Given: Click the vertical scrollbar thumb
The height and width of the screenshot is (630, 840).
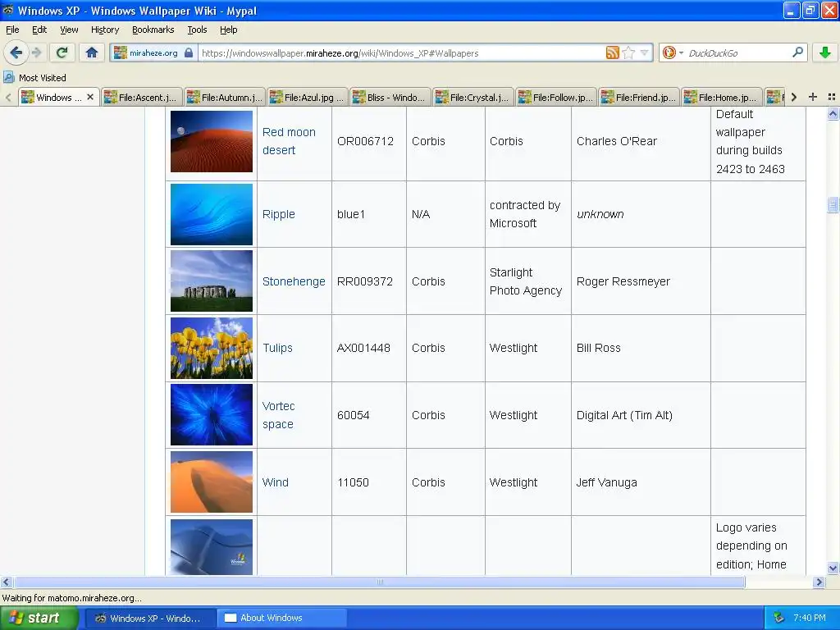Looking at the screenshot, I should coord(833,204).
